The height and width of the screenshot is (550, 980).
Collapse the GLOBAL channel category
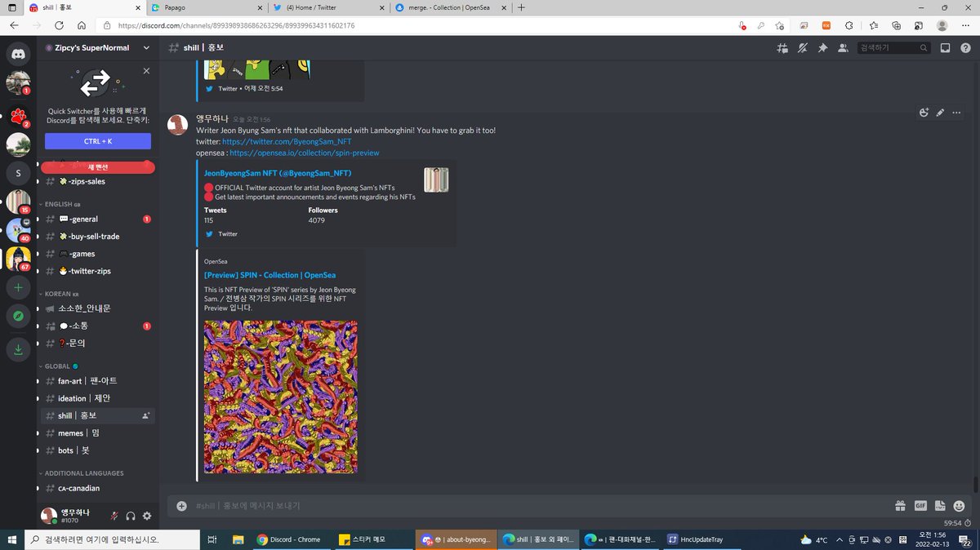click(x=58, y=366)
